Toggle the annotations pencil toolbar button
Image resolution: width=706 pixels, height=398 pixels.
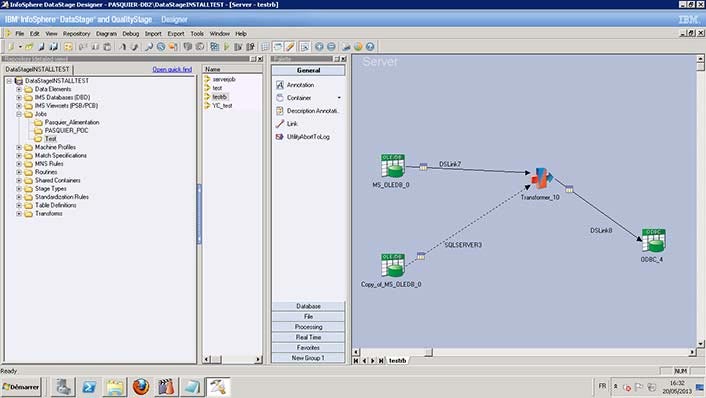pos(290,46)
